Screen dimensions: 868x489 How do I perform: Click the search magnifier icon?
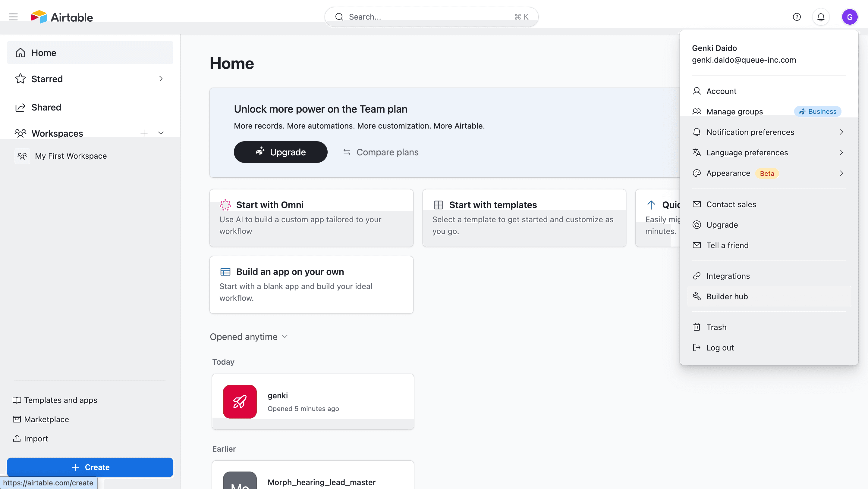339,17
